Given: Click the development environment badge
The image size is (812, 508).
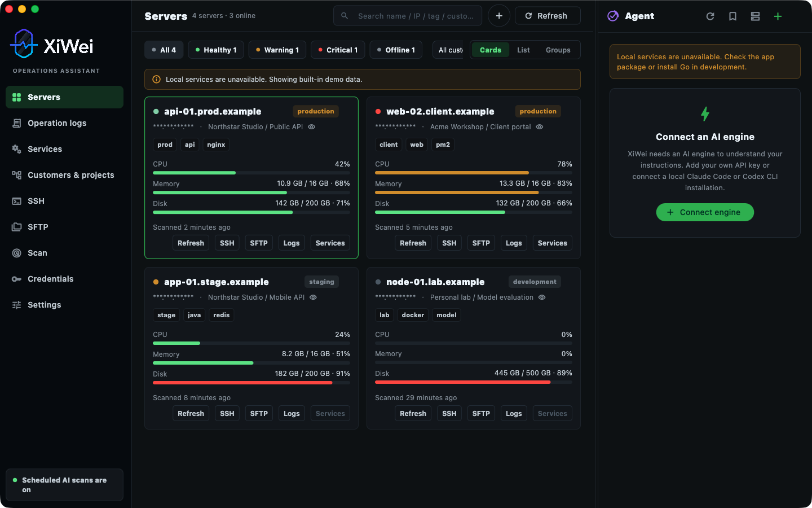Looking at the screenshot, I should tap(535, 282).
